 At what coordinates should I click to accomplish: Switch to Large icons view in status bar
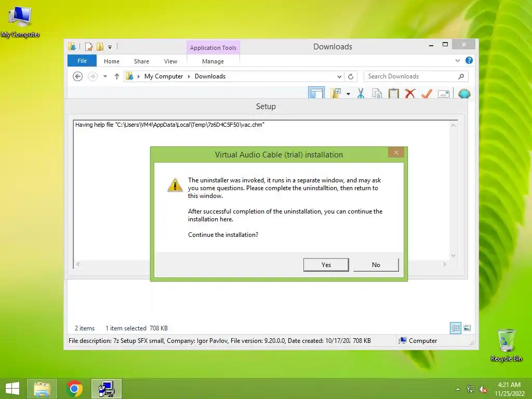pyautogui.click(x=467, y=328)
